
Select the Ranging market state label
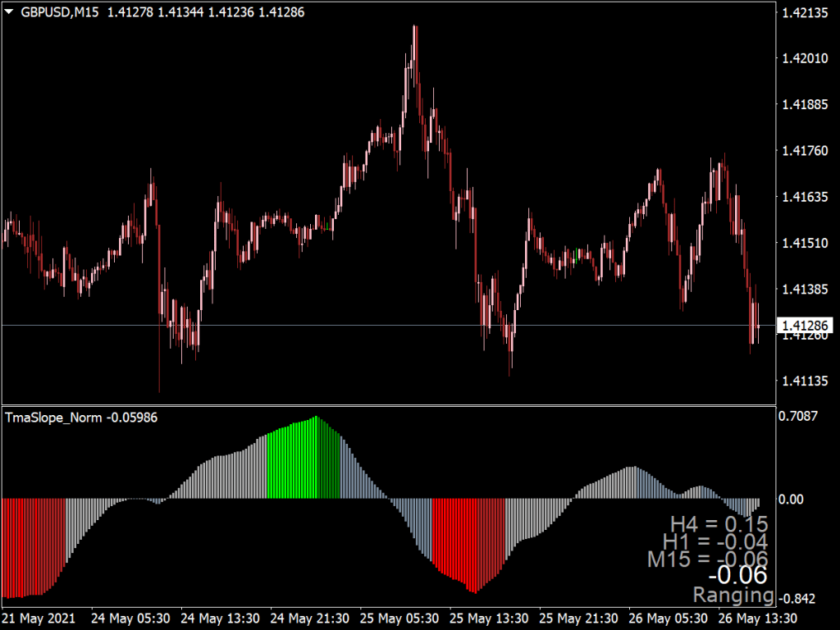[735, 596]
